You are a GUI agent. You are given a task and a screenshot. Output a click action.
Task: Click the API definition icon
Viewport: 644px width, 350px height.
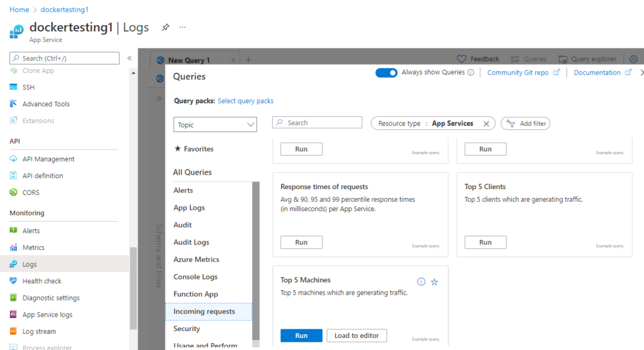click(x=14, y=175)
